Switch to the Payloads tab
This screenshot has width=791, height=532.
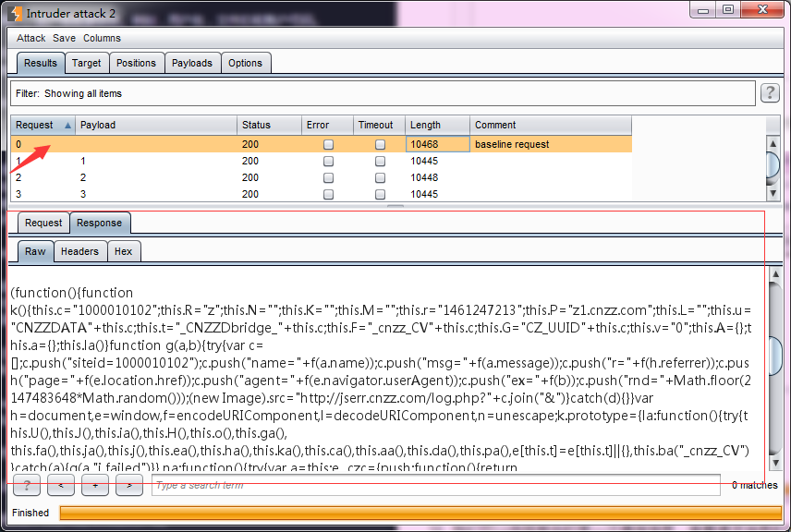click(x=191, y=63)
